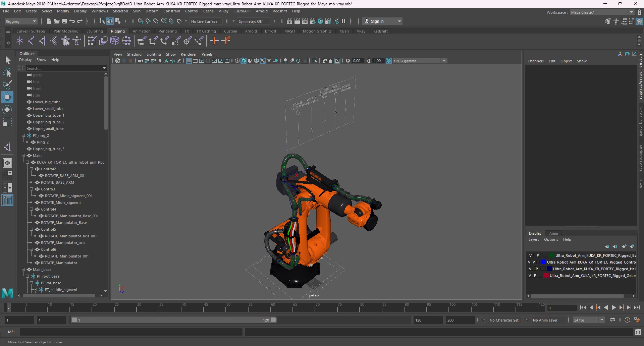The height and width of the screenshot is (346, 644).
Task: Select the Paint Selection tool
Action: click(7, 84)
